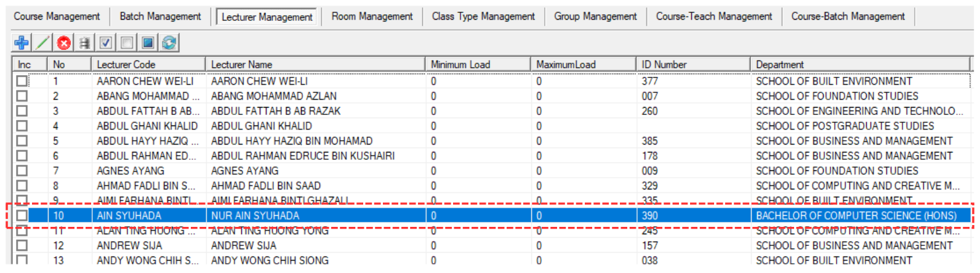Click the grey database icon in toolbar
The width and height of the screenshot is (980, 273).
click(85, 42)
